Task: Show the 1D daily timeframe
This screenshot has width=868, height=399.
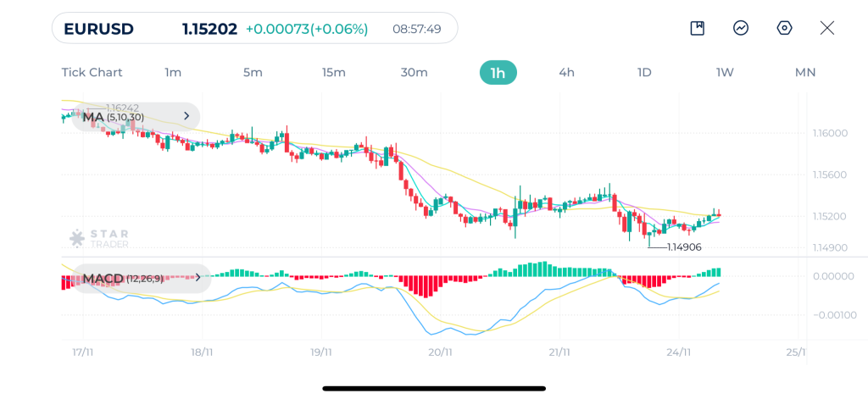Action: pos(644,72)
